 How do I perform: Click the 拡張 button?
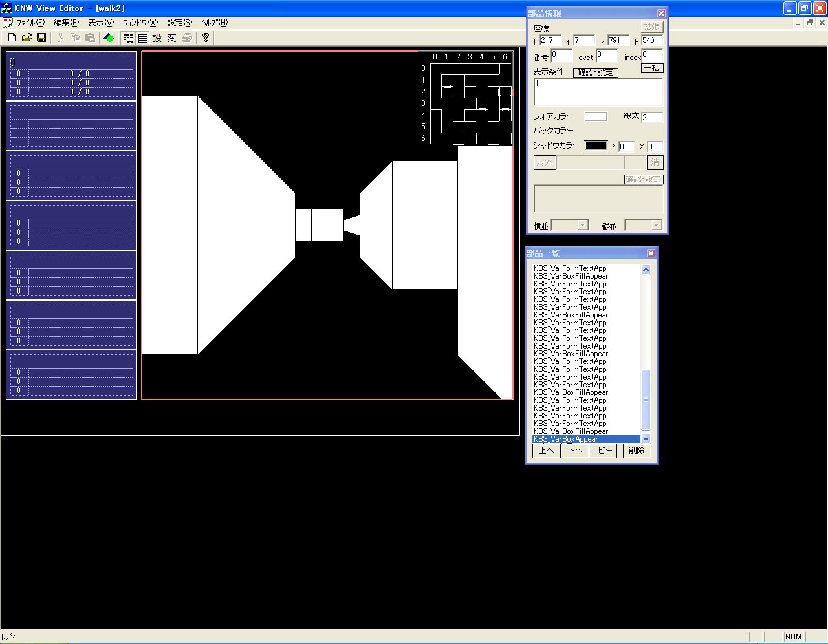pos(652,27)
